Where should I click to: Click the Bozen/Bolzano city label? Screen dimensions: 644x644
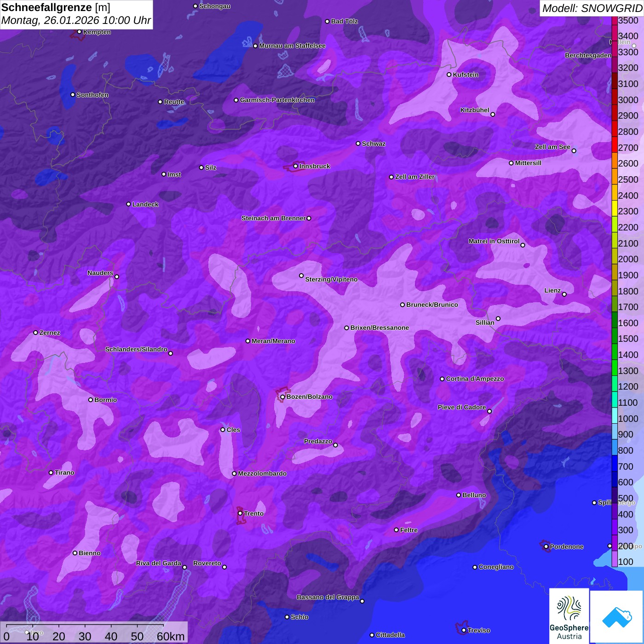310,397
